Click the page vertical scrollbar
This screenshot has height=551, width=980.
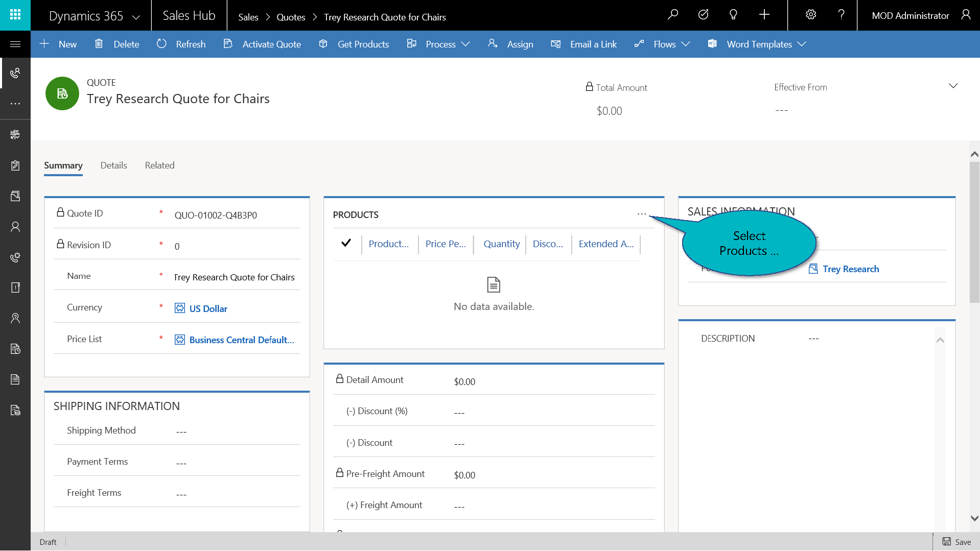974,233
